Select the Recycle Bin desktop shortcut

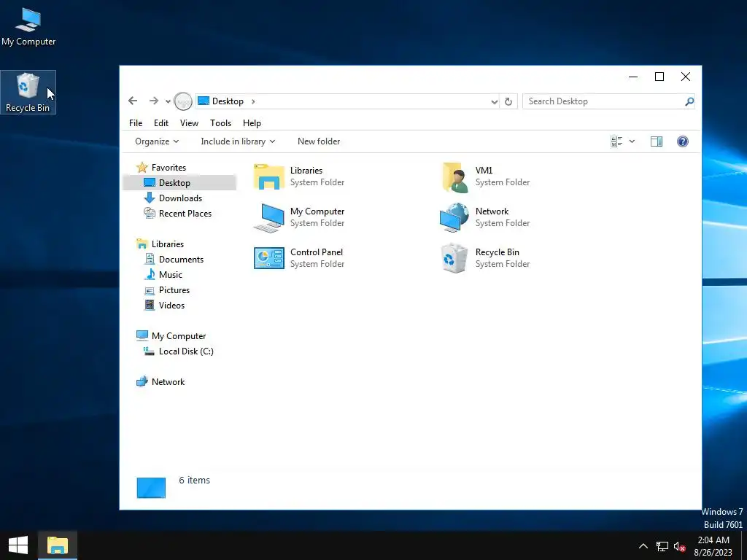[28, 93]
